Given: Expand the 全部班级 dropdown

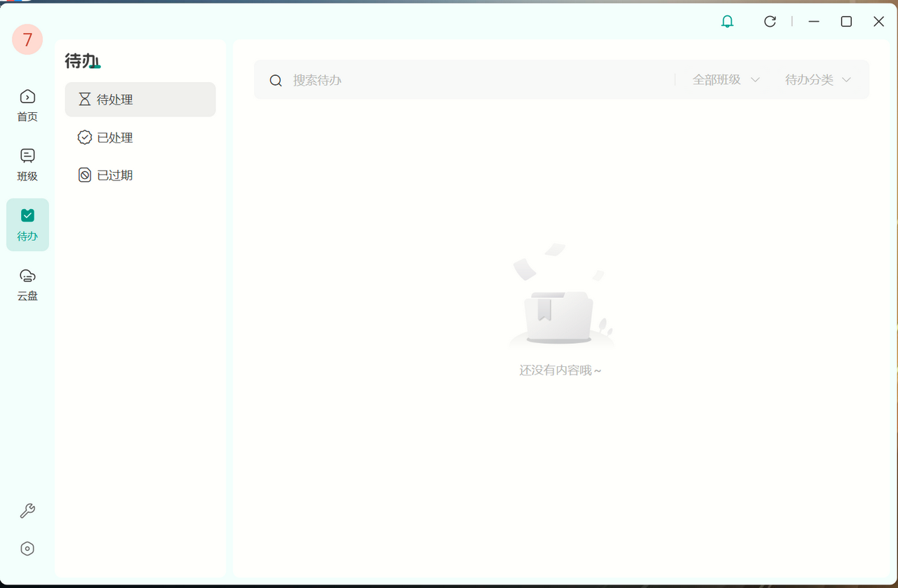Looking at the screenshot, I should pyautogui.click(x=725, y=80).
